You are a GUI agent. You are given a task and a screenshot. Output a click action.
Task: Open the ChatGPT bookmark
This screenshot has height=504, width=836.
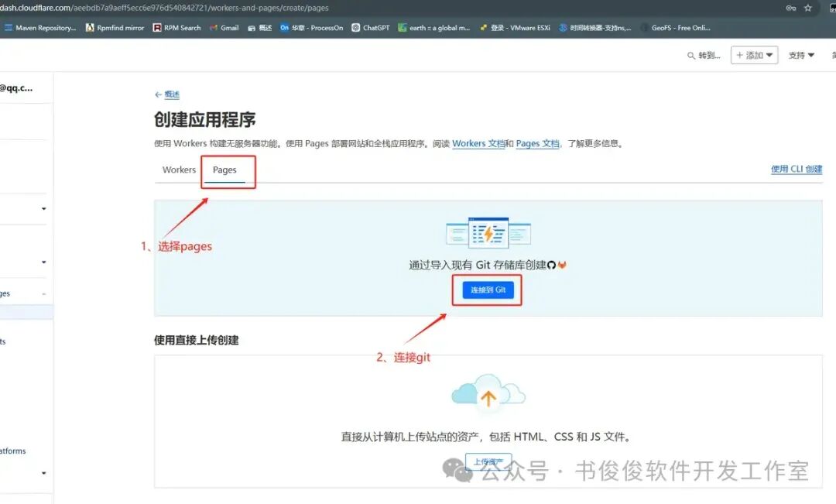point(371,28)
